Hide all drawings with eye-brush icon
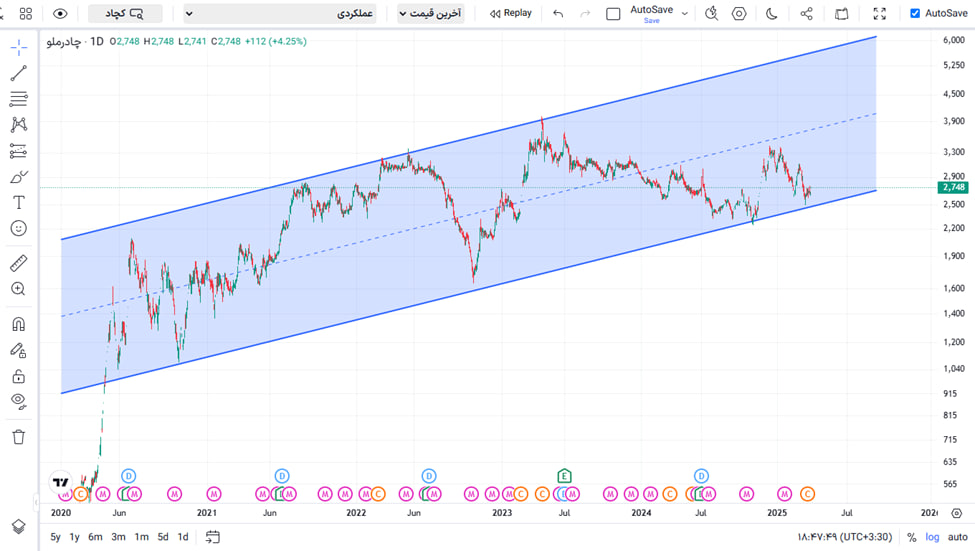 pyautogui.click(x=18, y=401)
